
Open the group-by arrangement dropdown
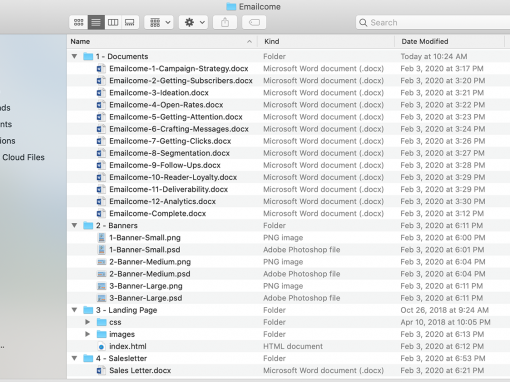tap(159, 23)
